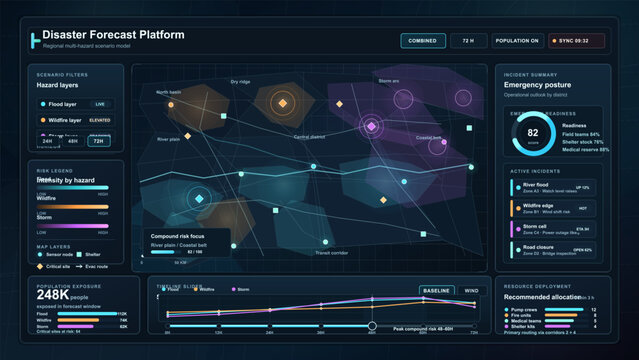Select the 48H forecast window option
639x360 pixels.
pos(73,141)
